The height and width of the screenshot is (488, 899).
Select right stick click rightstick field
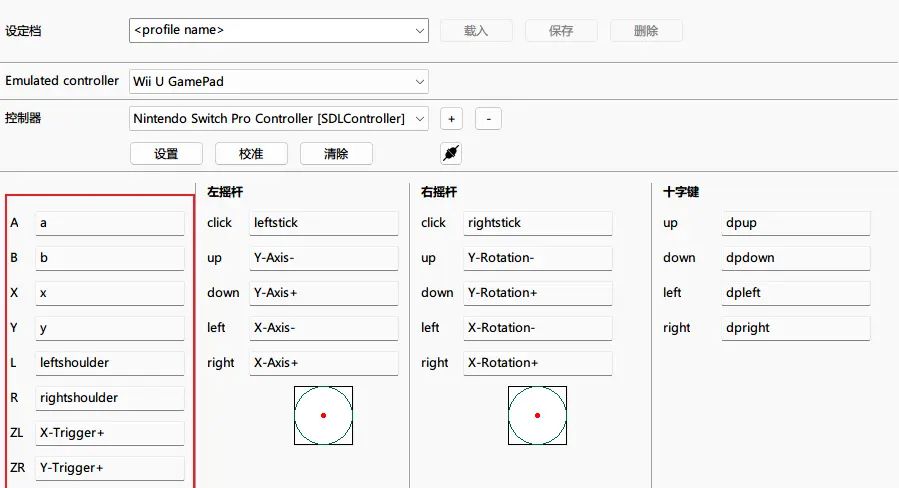[537, 223]
